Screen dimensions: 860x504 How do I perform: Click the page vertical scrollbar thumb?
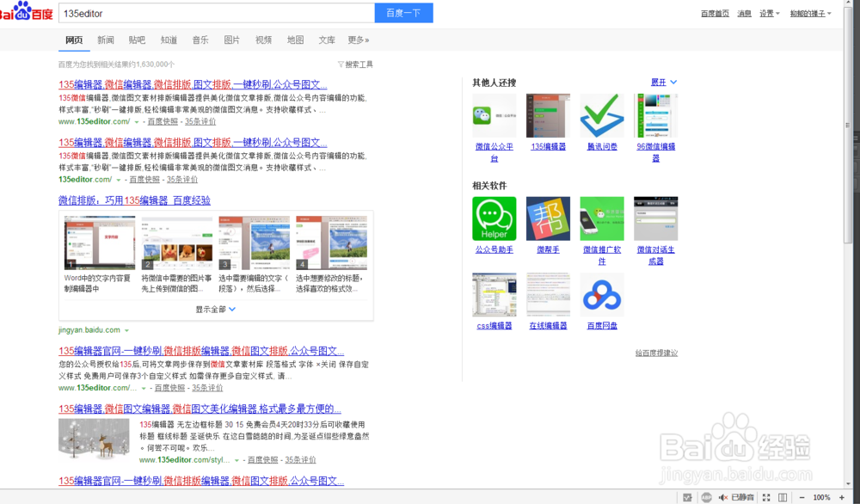pyautogui.click(x=848, y=126)
